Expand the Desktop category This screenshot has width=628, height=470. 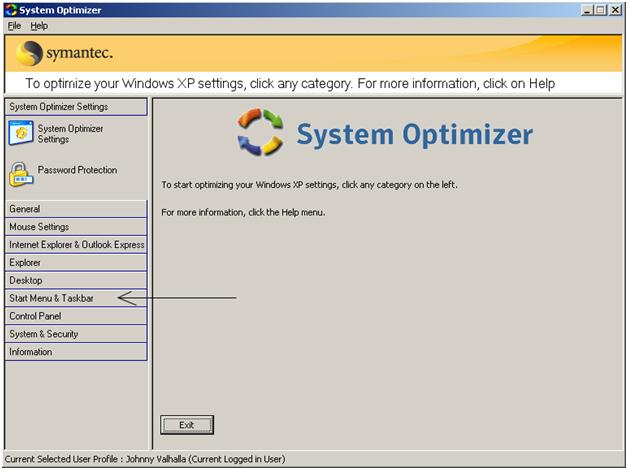pyautogui.click(x=76, y=280)
